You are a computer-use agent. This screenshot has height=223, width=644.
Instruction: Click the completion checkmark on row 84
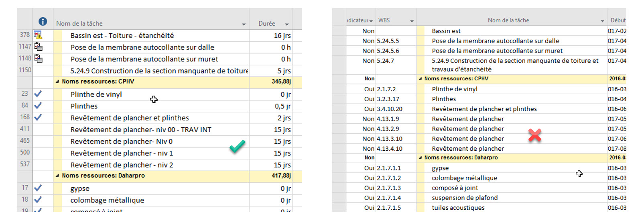click(x=38, y=106)
